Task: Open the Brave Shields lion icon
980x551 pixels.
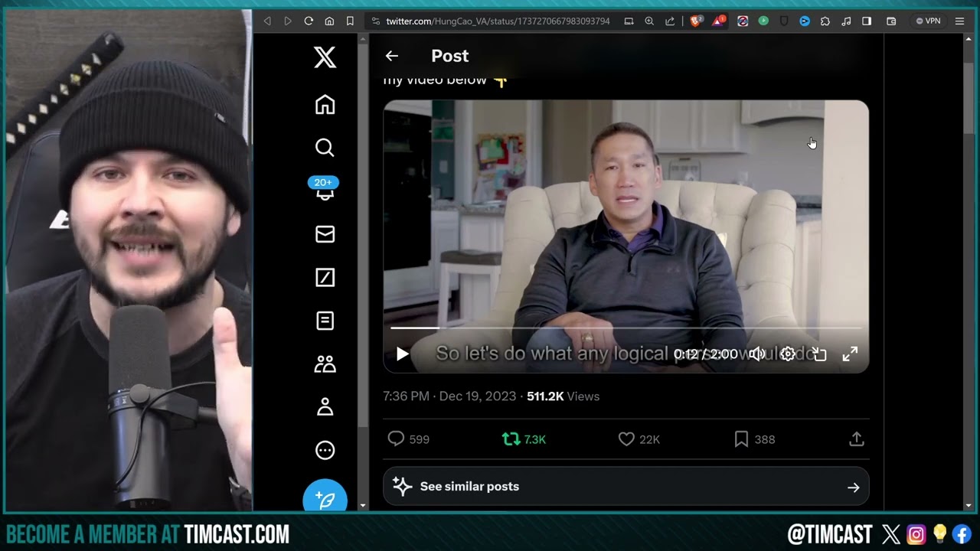Action: 696,21
